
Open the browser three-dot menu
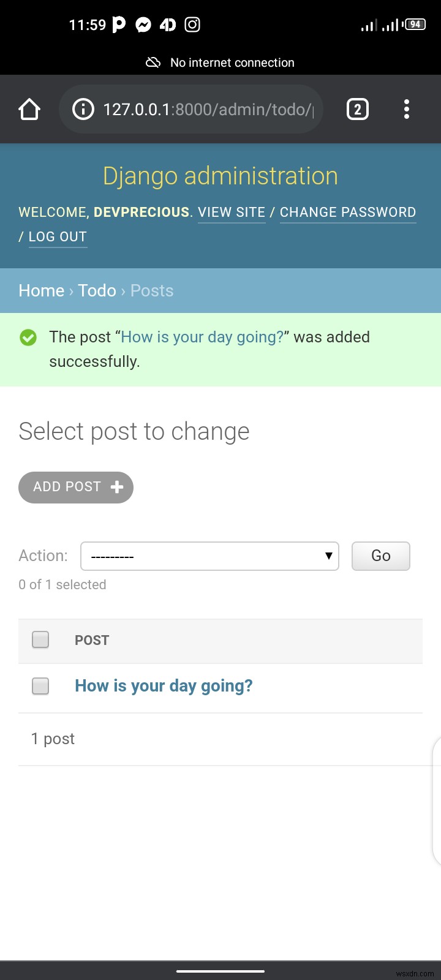click(407, 110)
